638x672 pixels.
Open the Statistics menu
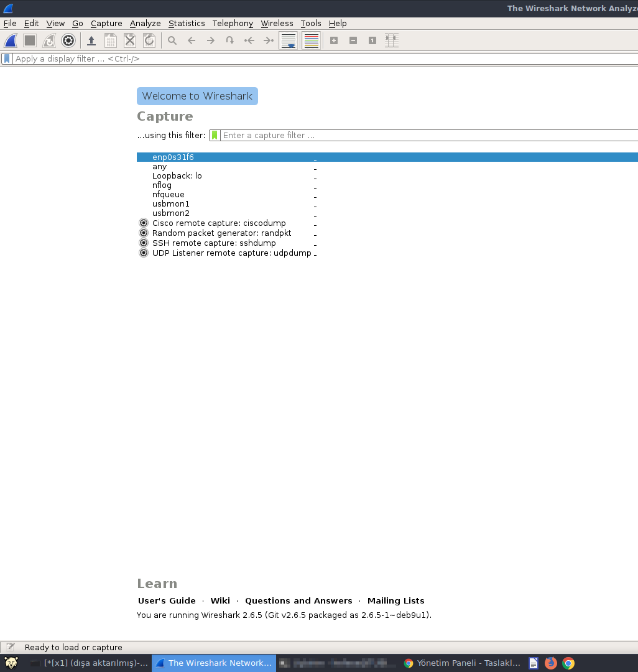click(187, 24)
